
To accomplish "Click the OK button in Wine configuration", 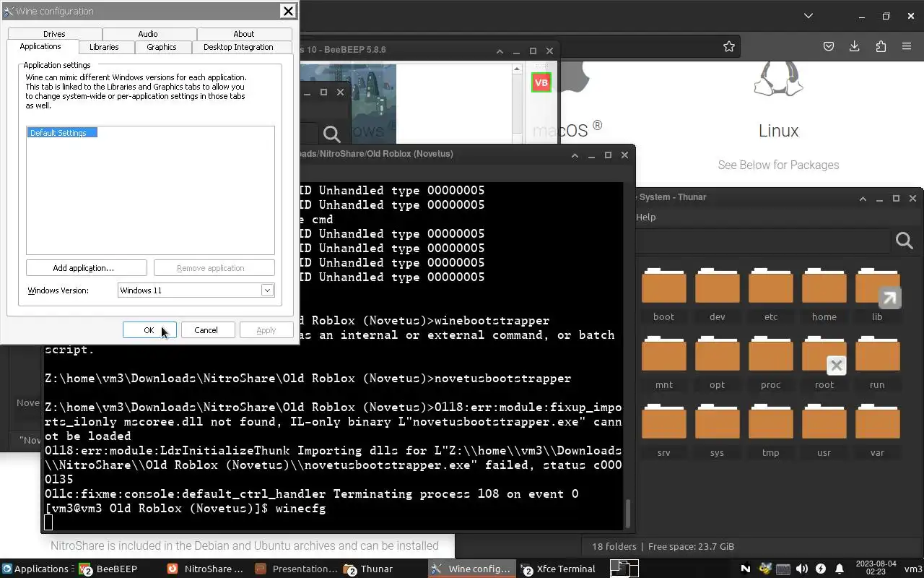I will click(x=149, y=330).
